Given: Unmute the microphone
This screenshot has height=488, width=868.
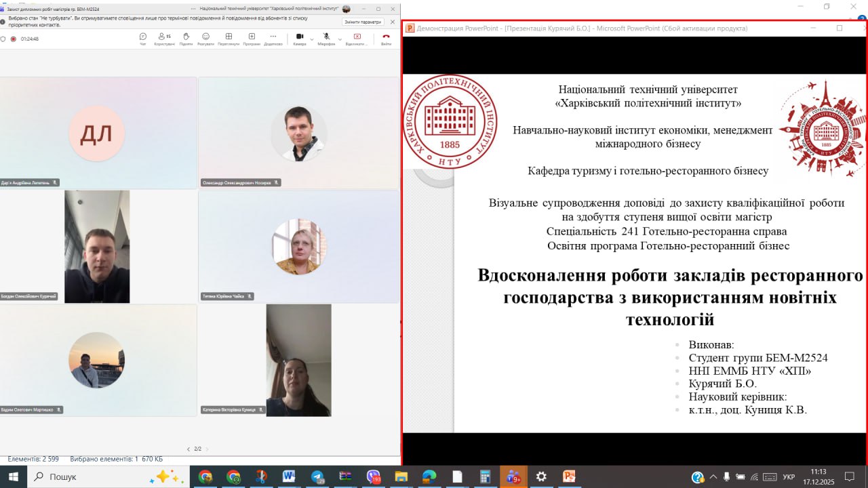Looking at the screenshot, I should tap(326, 38).
